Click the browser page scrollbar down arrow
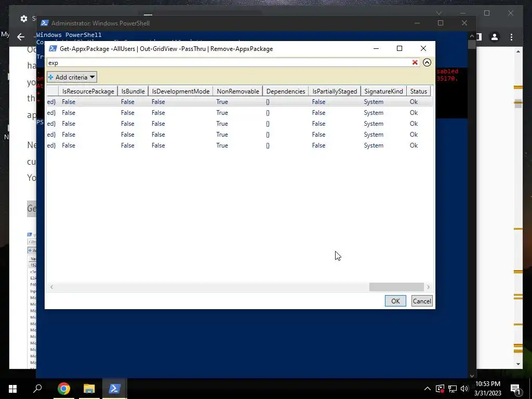 518,364
